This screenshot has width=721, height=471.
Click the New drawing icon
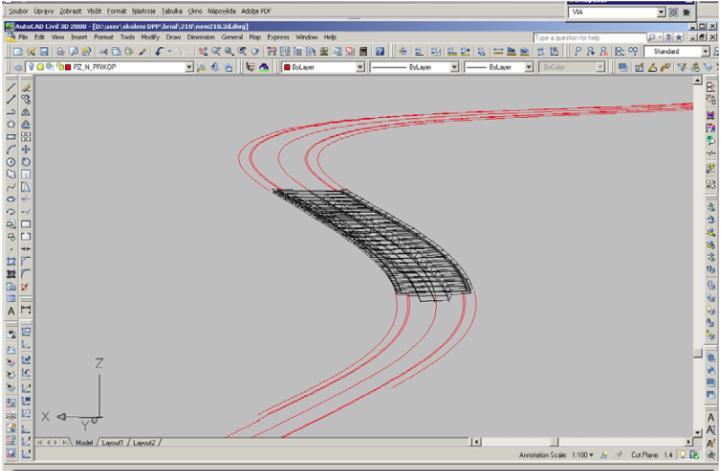[18, 52]
